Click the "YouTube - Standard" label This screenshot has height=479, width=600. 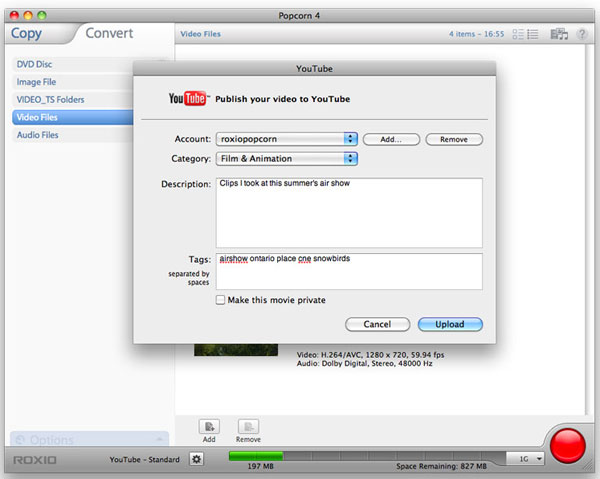pos(144,459)
